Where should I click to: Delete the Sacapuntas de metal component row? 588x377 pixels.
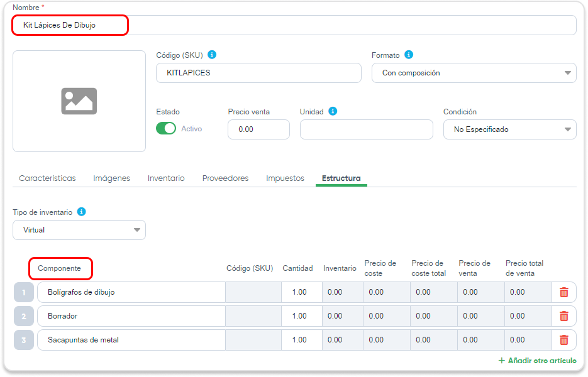pos(564,340)
